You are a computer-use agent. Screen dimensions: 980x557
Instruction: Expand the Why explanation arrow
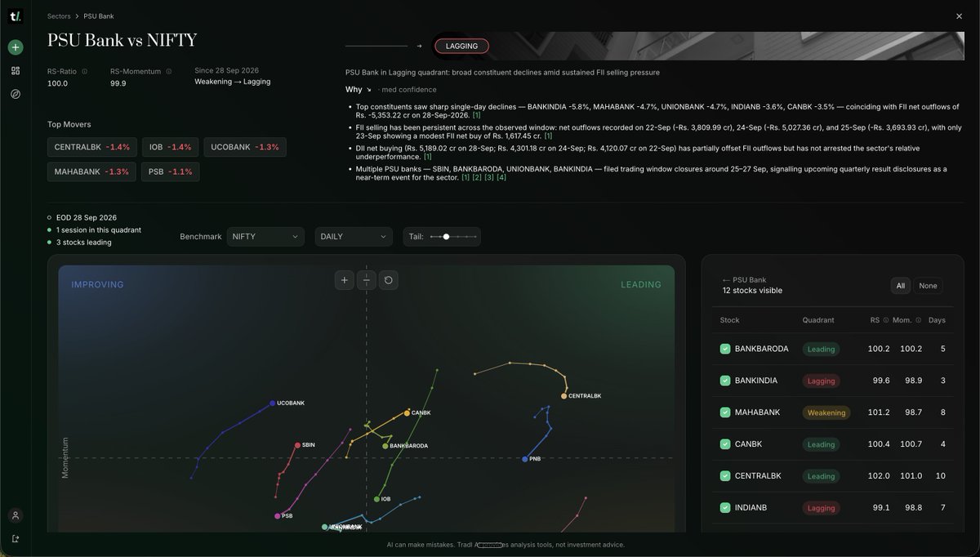tap(369, 90)
